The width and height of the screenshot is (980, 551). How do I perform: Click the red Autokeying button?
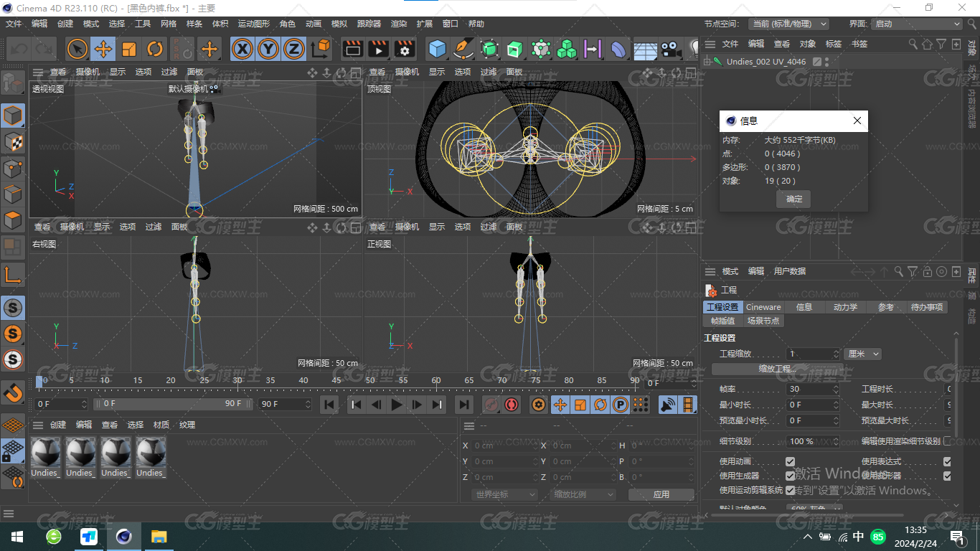(512, 405)
